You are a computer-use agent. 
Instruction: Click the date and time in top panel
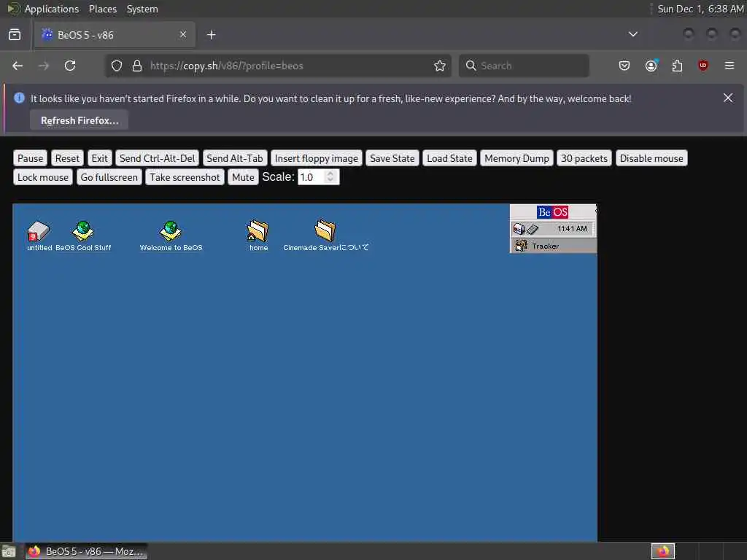tap(700, 9)
